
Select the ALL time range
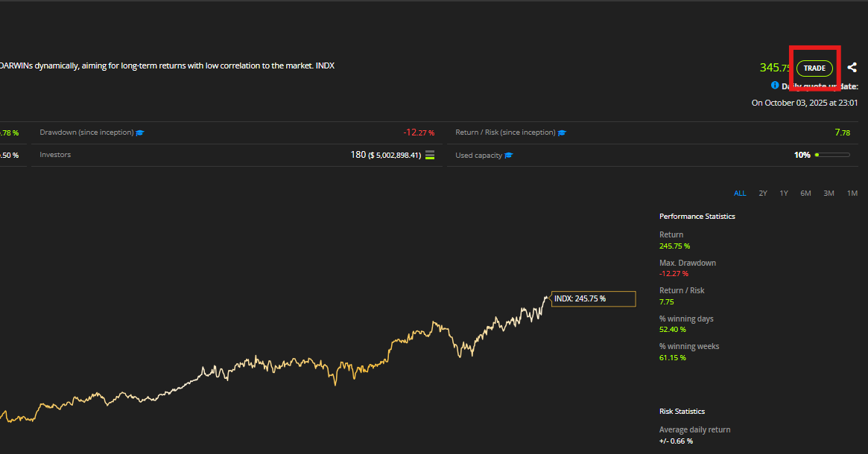coord(740,194)
